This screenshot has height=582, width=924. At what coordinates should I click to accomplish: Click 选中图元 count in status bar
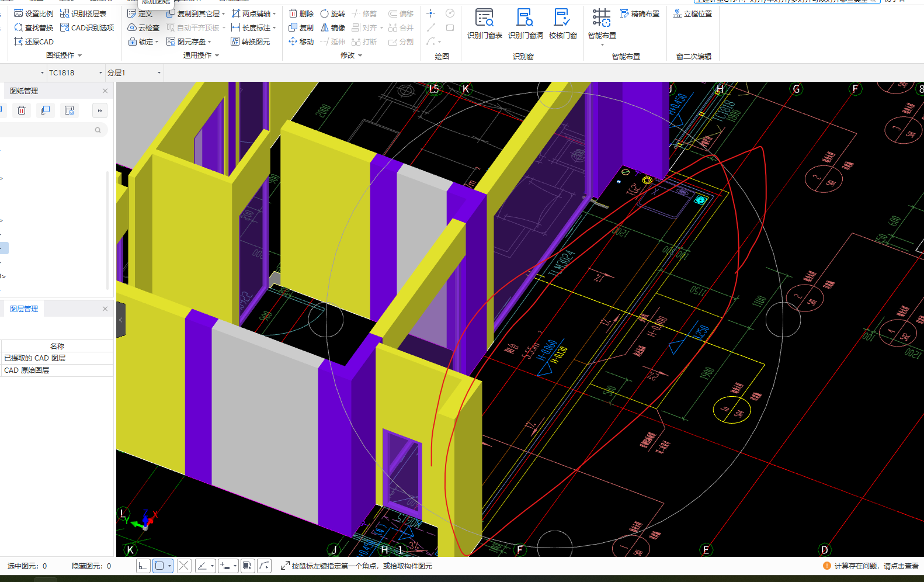point(27,566)
